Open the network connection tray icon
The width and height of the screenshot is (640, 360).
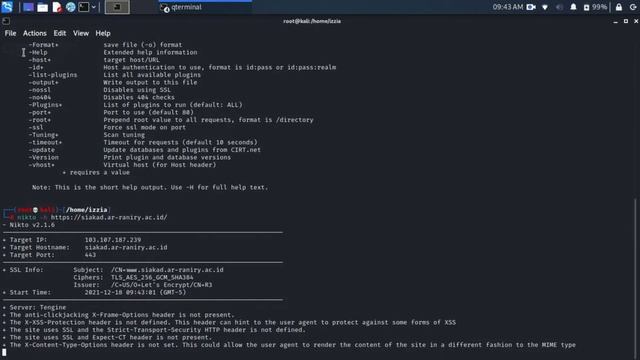click(x=545, y=7)
